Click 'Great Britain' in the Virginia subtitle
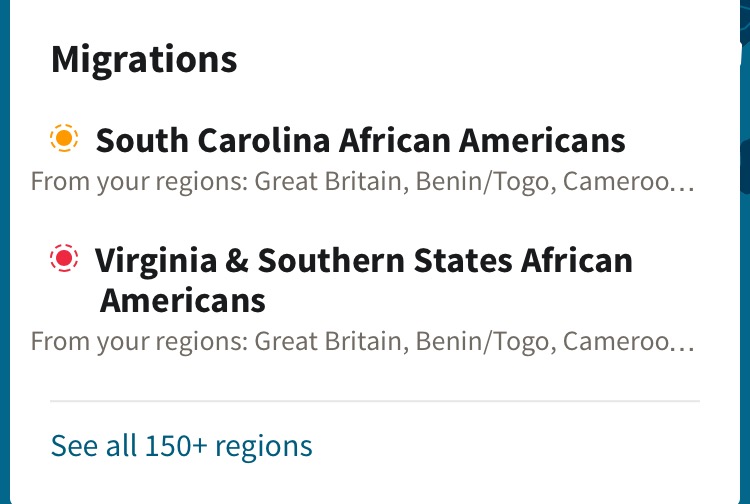This screenshot has height=504, width=750. [331, 341]
